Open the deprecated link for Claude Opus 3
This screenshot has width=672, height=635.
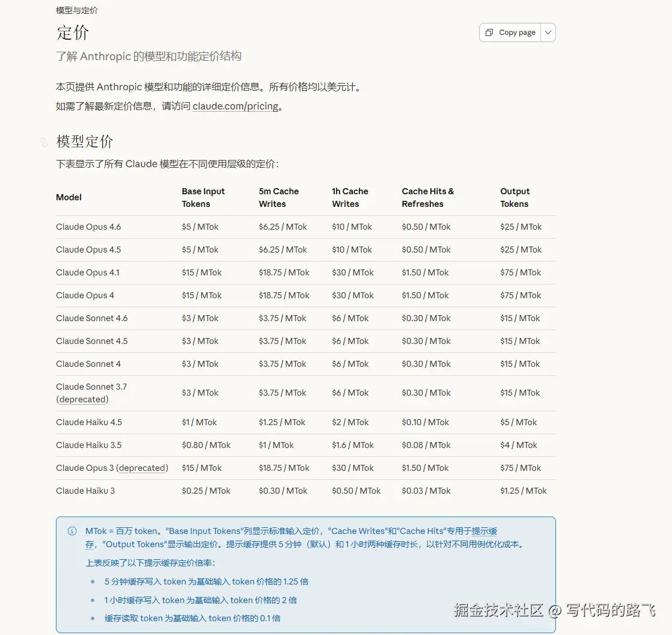tap(142, 468)
